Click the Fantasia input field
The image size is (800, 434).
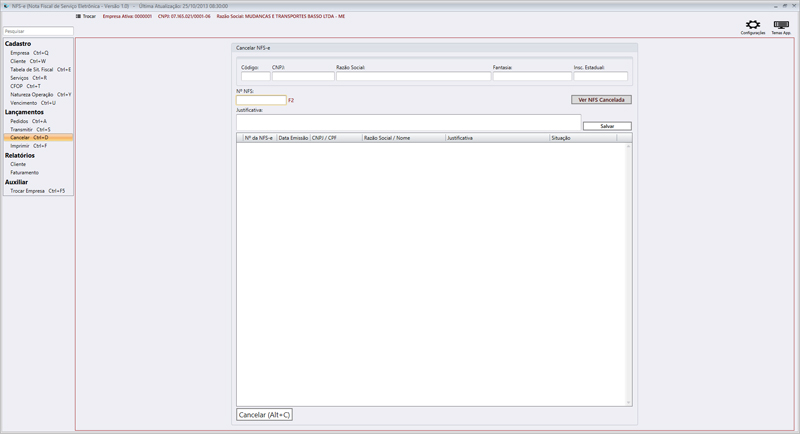pos(532,76)
